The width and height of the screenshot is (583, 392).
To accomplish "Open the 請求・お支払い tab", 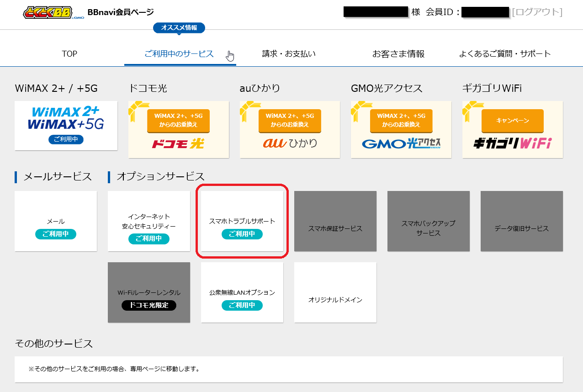I will 289,54.
